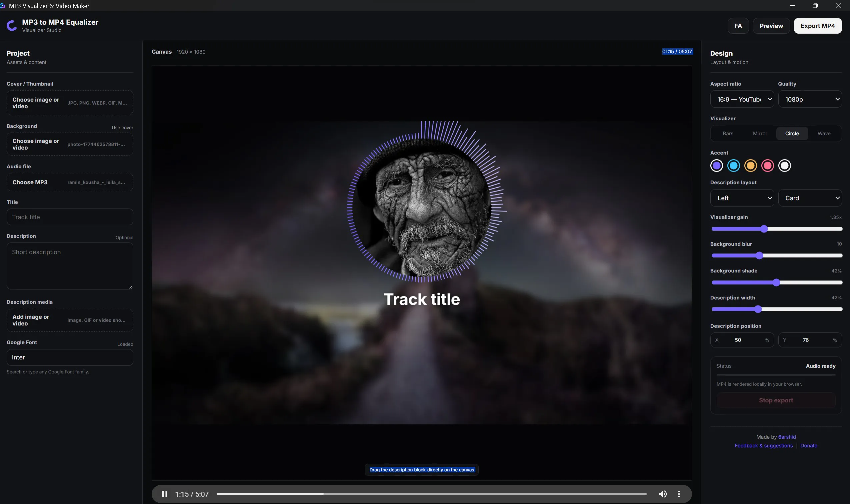
Task: Open the Donate link
Action: [809, 446]
